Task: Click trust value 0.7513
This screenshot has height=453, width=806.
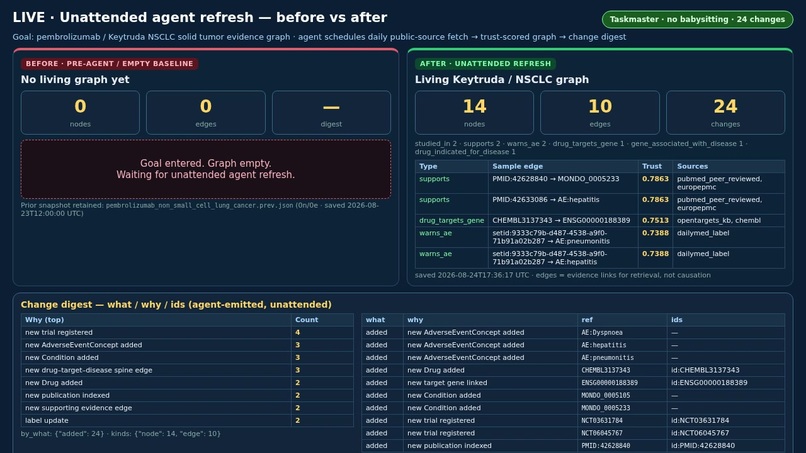Action: (x=655, y=220)
